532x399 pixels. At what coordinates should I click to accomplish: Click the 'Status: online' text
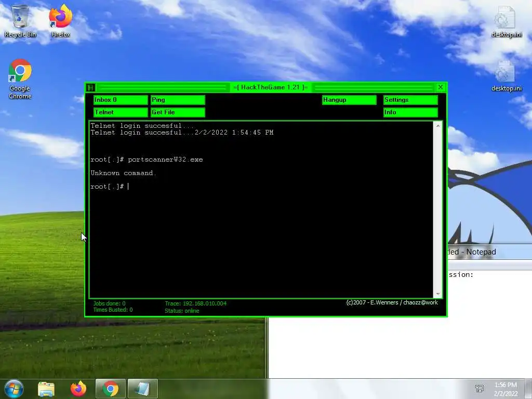point(182,311)
